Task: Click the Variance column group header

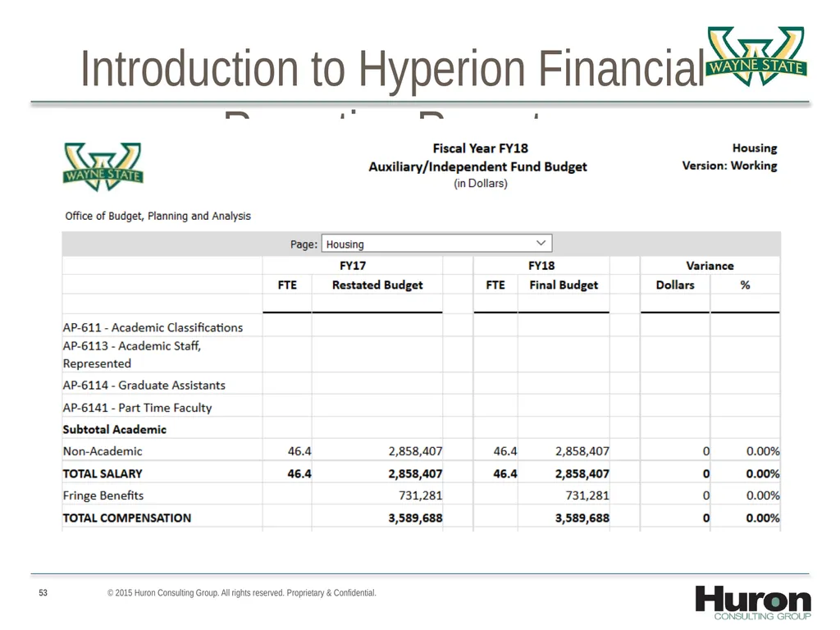Action: pyautogui.click(x=710, y=266)
